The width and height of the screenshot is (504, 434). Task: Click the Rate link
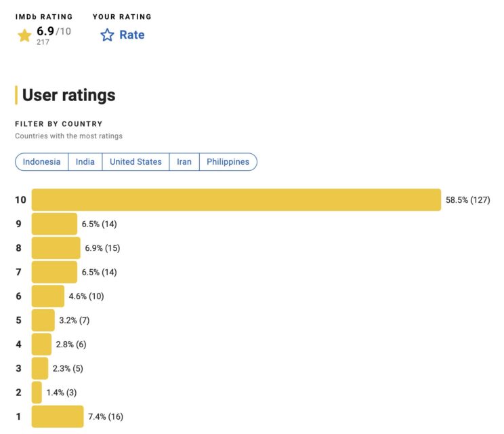coord(131,35)
